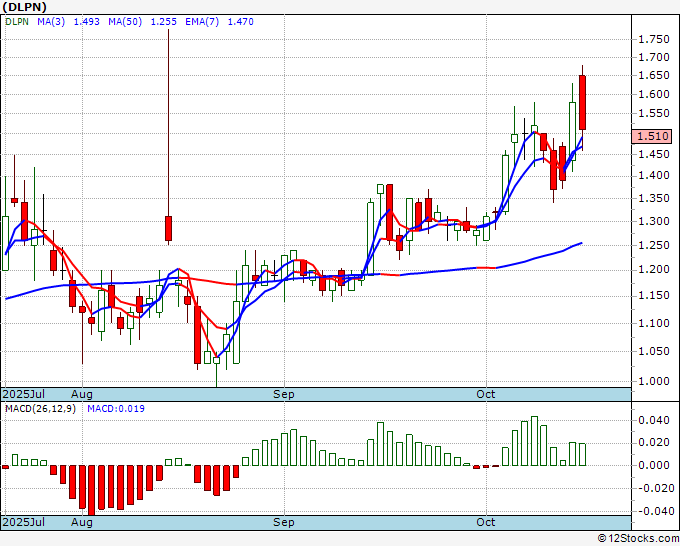Image resolution: width=680 pixels, height=546 pixels.
Task: Select the EMA(7) legend label
Action: tap(202, 22)
